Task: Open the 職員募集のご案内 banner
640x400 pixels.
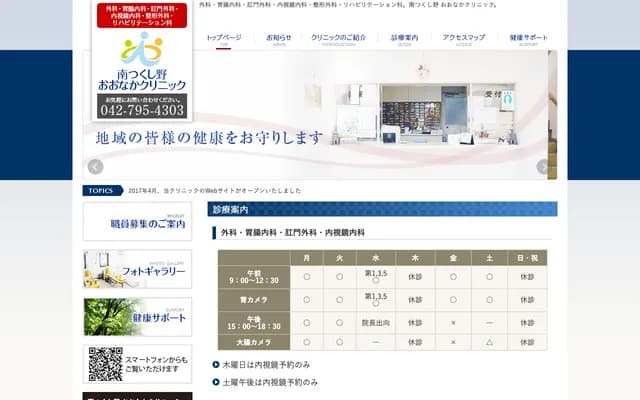Action: point(137,222)
